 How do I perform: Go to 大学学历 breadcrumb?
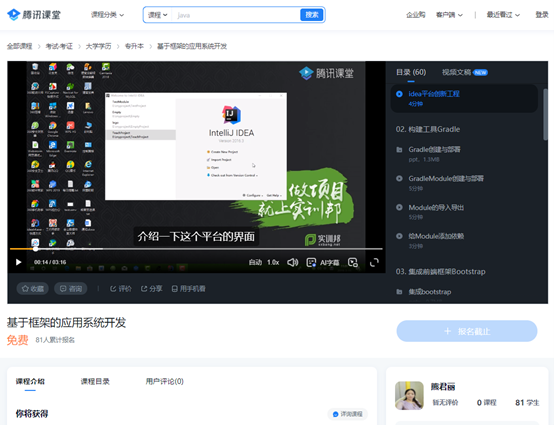(x=98, y=46)
